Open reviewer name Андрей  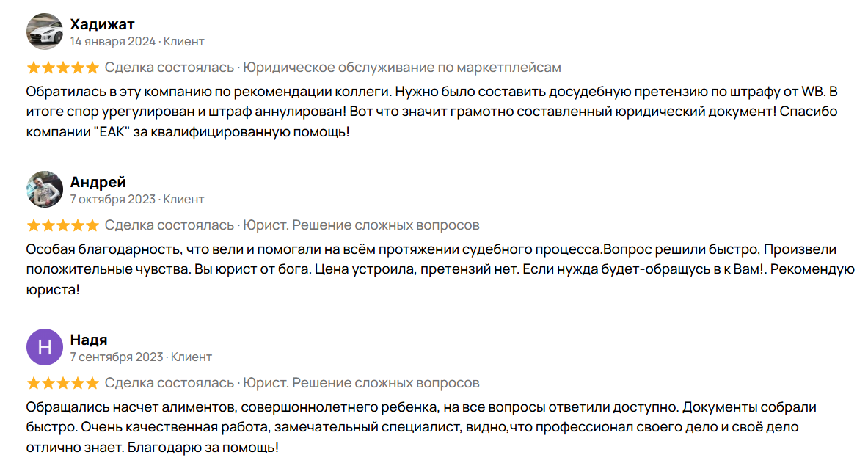click(x=98, y=182)
